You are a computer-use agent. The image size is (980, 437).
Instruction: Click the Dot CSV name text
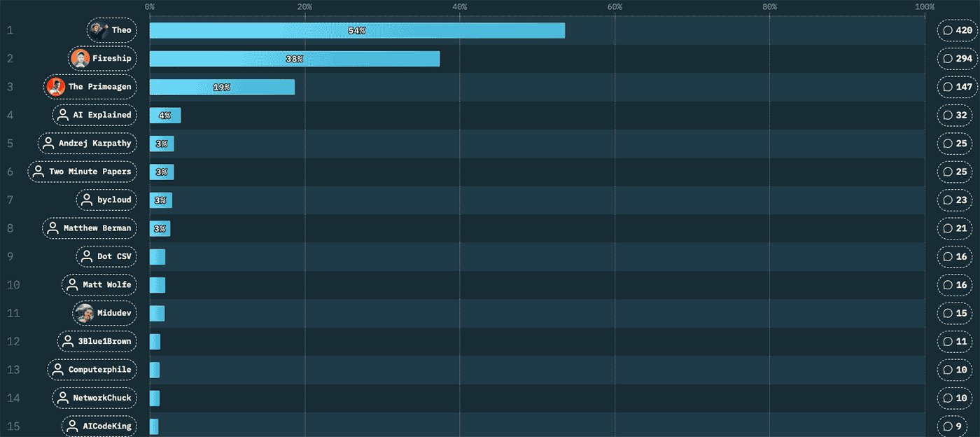(114, 256)
